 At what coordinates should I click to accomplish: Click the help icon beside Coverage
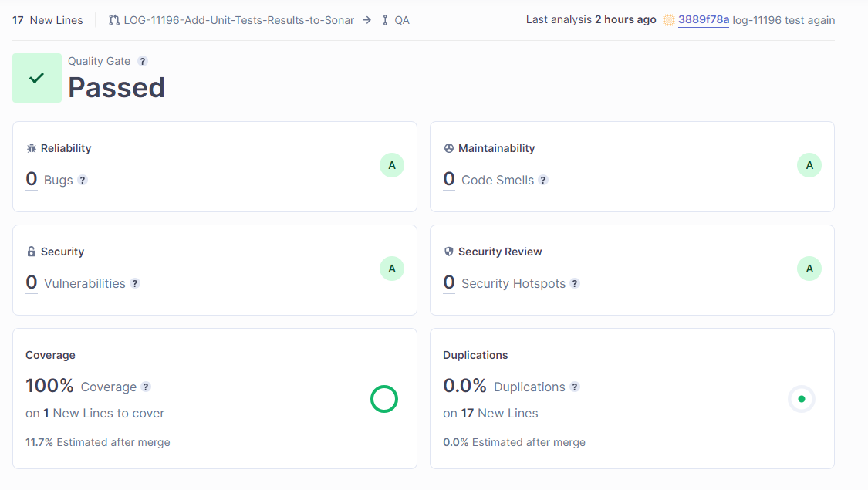(x=146, y=387)
